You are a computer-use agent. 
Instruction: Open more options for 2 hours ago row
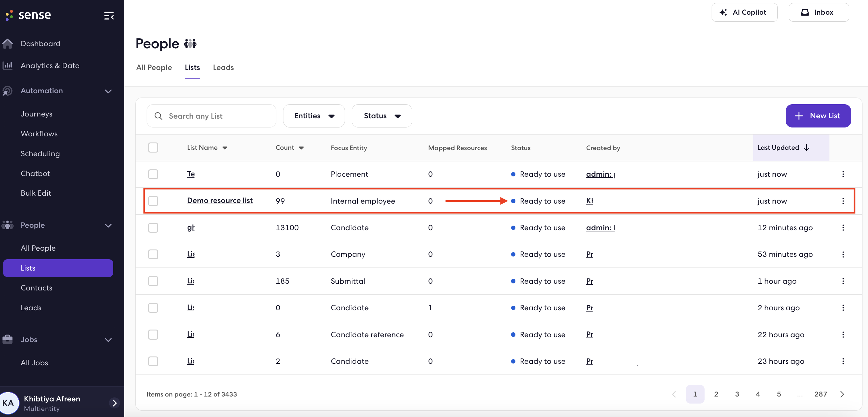click(x=843, y=308)
